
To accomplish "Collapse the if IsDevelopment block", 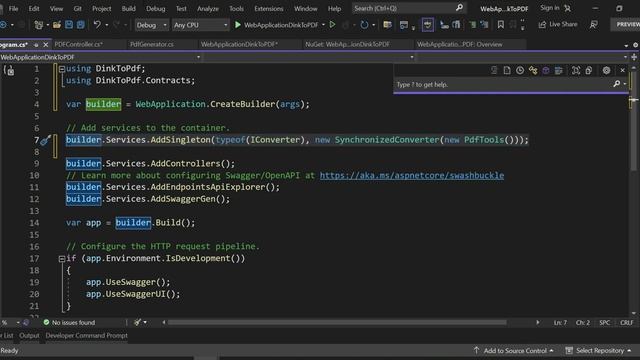I will (x=62, y=259).
